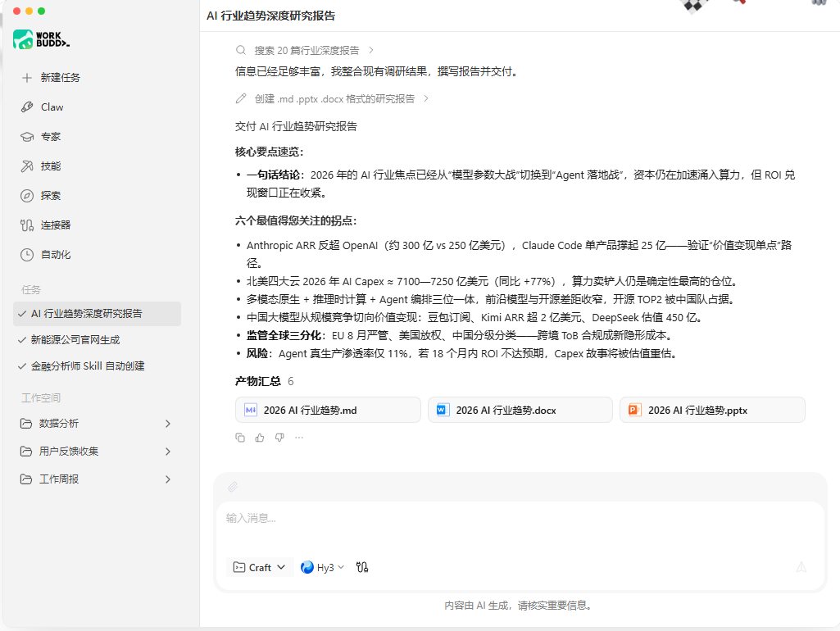Image resolution: width=840 pixels, height=631 pixels.
Task: Click the Hy3 model logo icon
Action: click(307, 567)
